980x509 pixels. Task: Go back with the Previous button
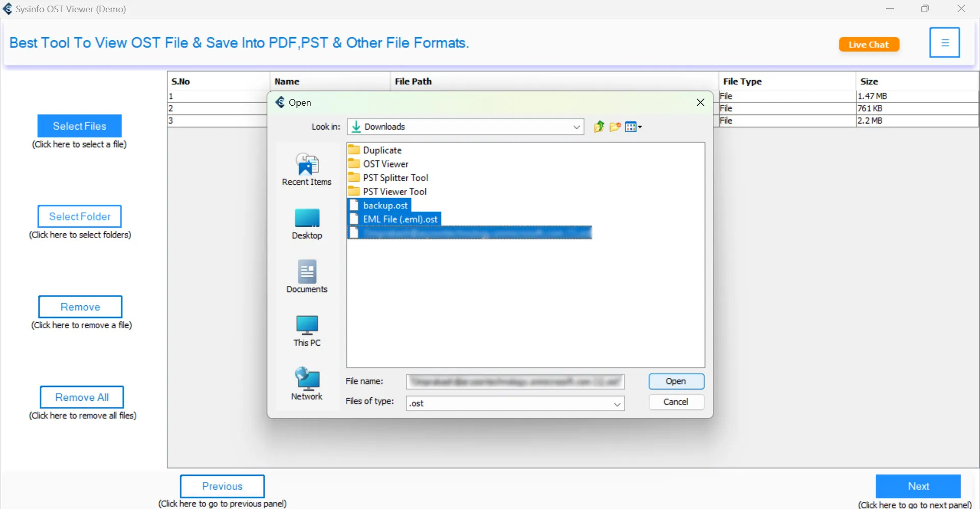click(x=222, y=487)
